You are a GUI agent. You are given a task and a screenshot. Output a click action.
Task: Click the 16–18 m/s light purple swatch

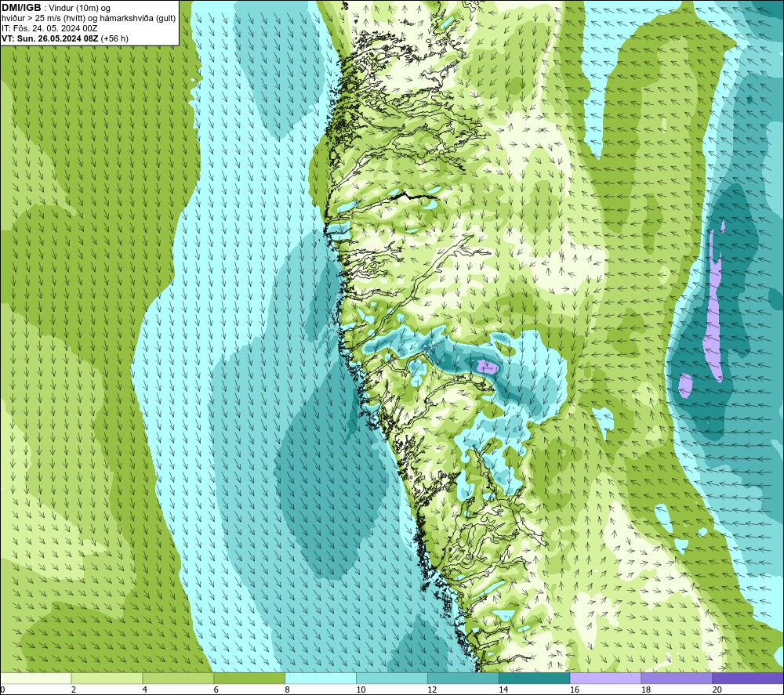click(x=605, y=678)
